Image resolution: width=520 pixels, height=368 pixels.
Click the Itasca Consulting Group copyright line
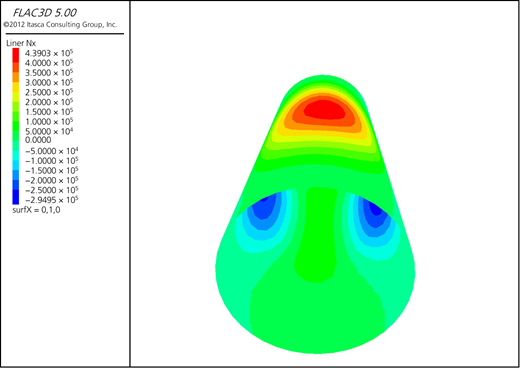[60, 25]
